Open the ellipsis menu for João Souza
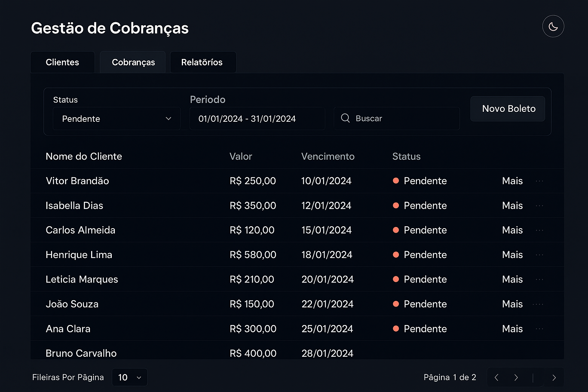The image size is (588, 392). click(539, 304)
